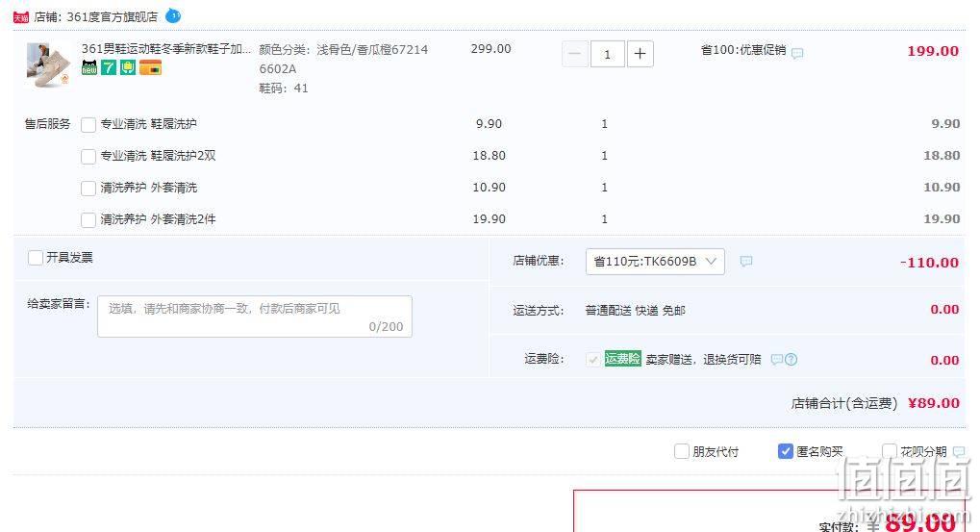Click the green shield guarantee badge icon

(x=128, y=67)
